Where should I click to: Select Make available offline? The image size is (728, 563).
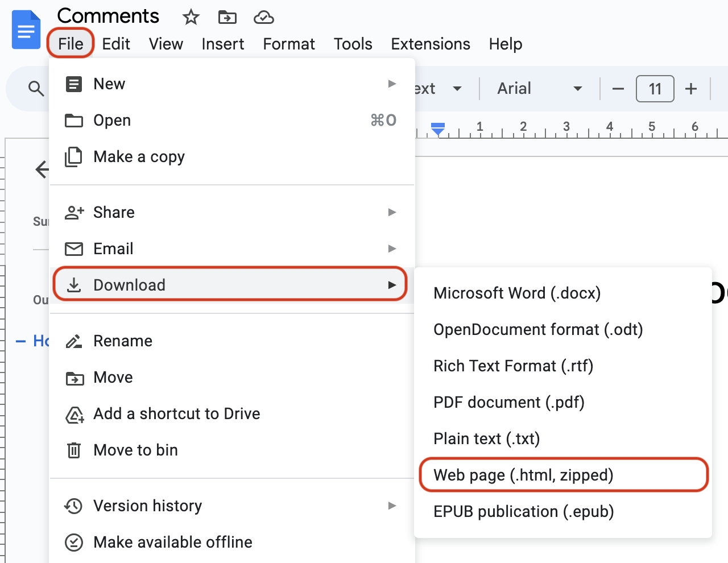232,543
